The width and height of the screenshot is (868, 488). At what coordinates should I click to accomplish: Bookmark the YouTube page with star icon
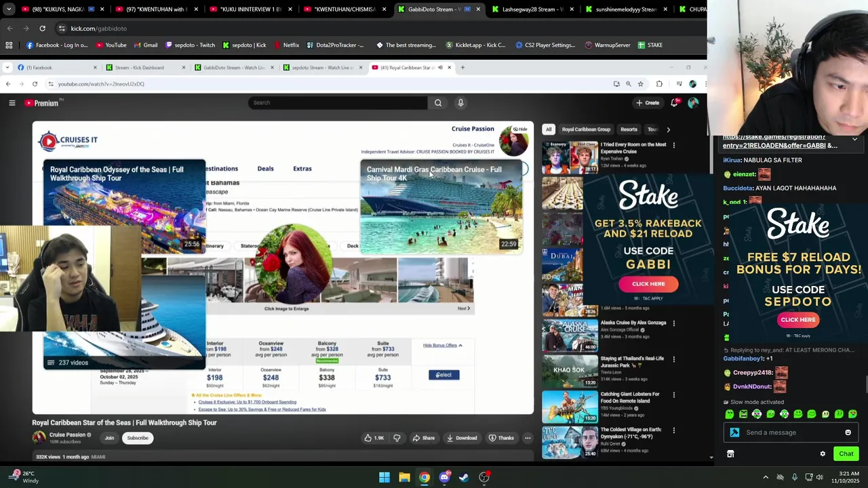tap(640, 84)
